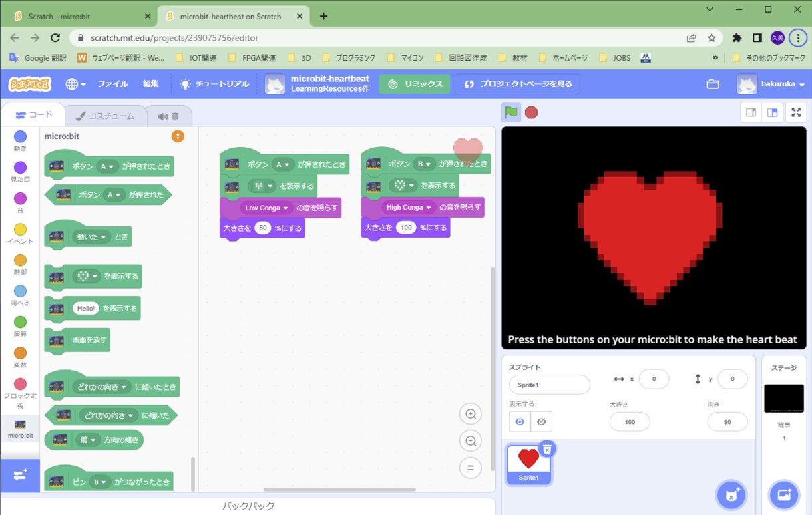Delete Sprite1 with trash icon
Viewport: 812px width, 515px height.
546,449
